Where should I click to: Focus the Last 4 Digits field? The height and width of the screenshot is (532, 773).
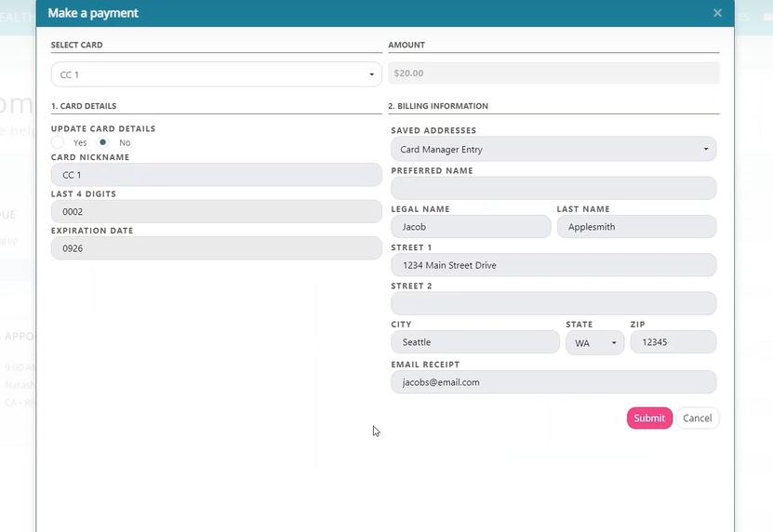point(216,212)
